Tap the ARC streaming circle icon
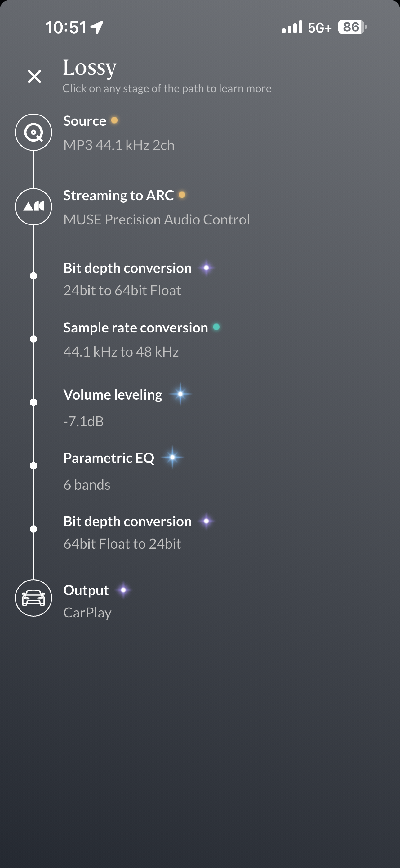This screenshot has width=400, height=868. click(x=34, y=206)
